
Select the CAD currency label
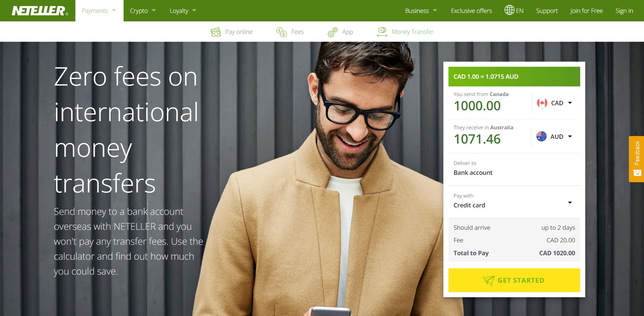point(557,103)
